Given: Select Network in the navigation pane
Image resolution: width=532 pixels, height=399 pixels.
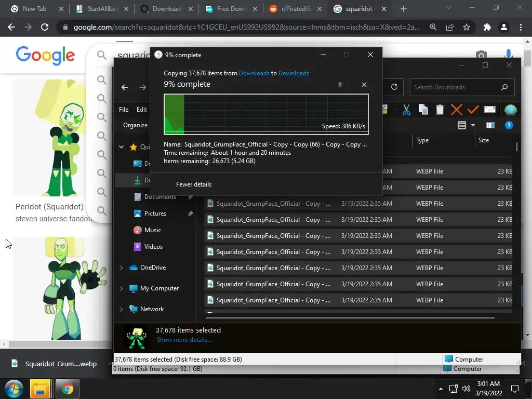Looking at the screenshot, I should [152, 309].
